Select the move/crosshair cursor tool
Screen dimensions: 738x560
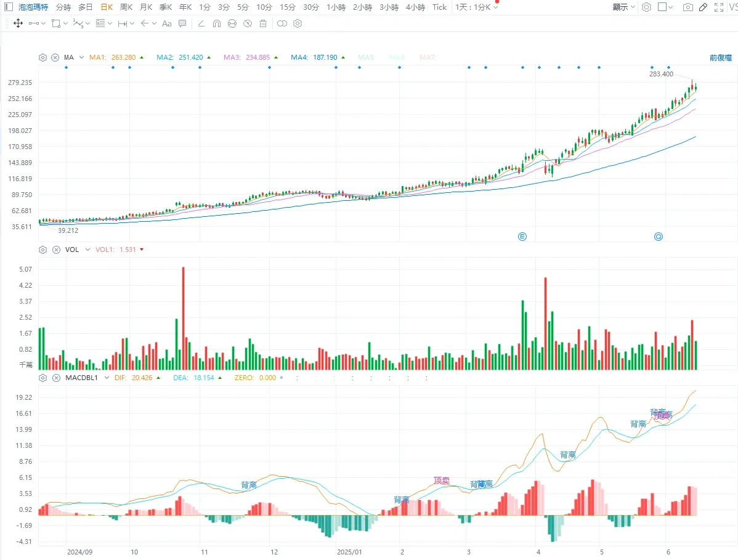[18, 23]
